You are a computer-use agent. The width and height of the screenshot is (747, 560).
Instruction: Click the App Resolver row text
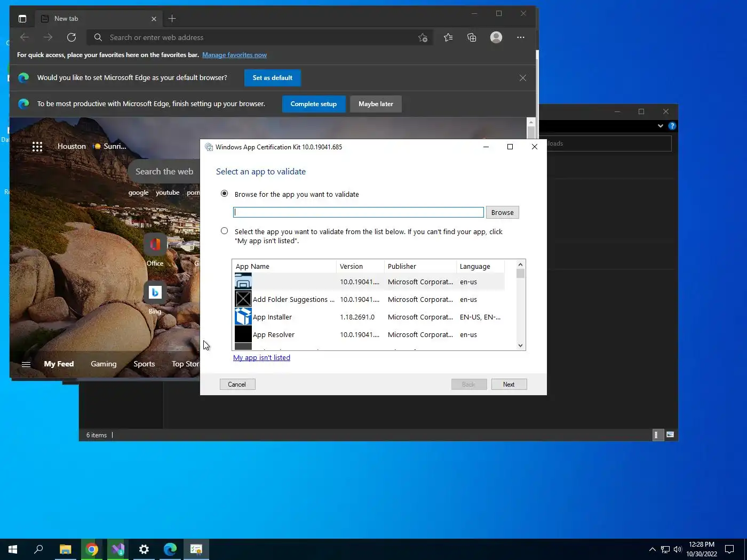[274, 334]
